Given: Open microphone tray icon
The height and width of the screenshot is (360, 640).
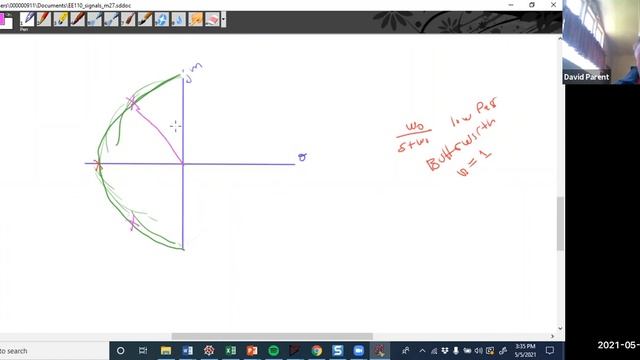Looking at the screenshot, I should pos(456,351).
